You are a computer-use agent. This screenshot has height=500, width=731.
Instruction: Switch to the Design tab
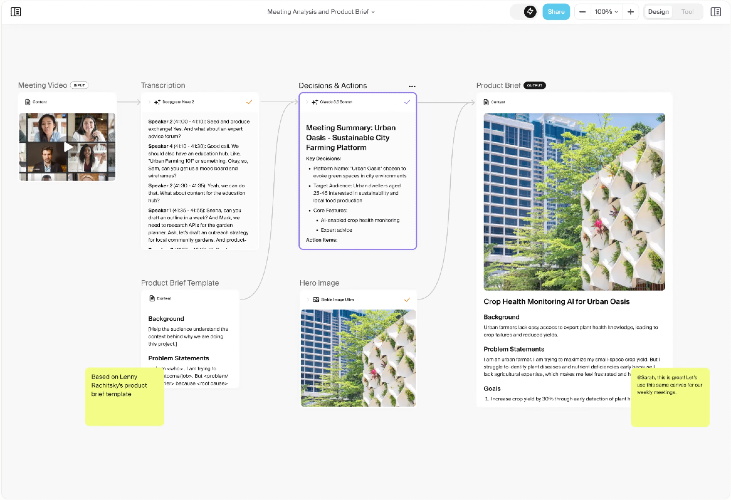658,12
